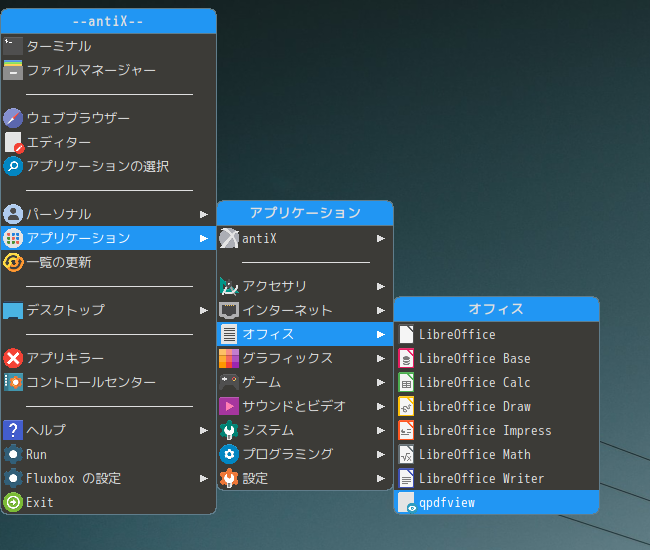This screenshot has width=650, height=550.
Task: Click the green Exit icon
Action: pos(13,502)
